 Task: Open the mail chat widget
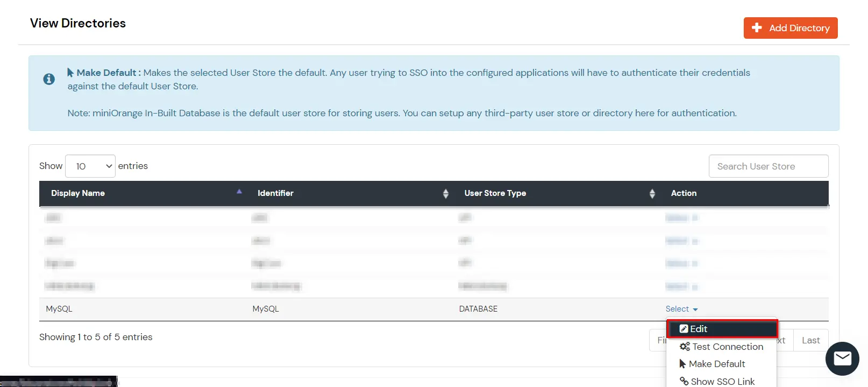click(x=842, y=358)
